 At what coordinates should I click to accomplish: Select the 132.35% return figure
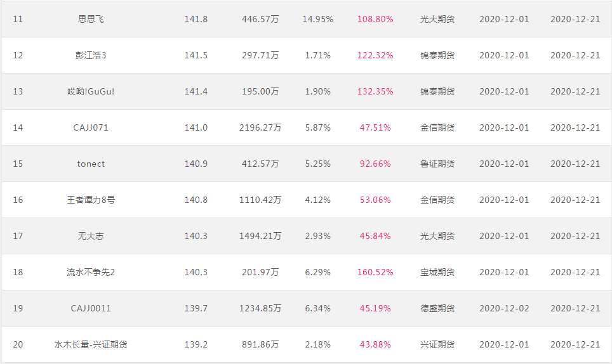375,91
